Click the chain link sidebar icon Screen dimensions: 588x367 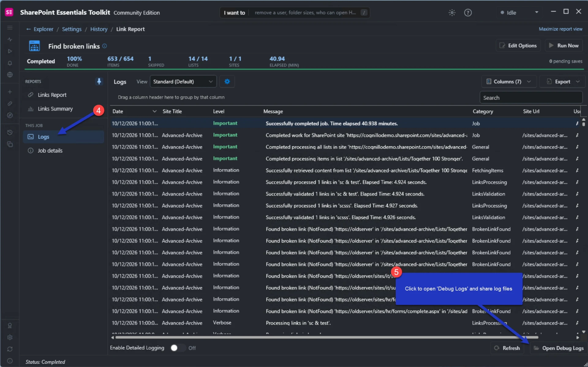(10, 103)
